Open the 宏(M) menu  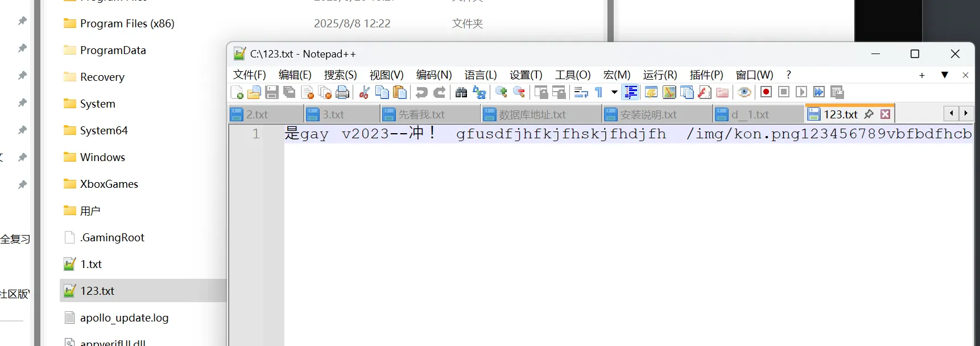tap(617, 75)
